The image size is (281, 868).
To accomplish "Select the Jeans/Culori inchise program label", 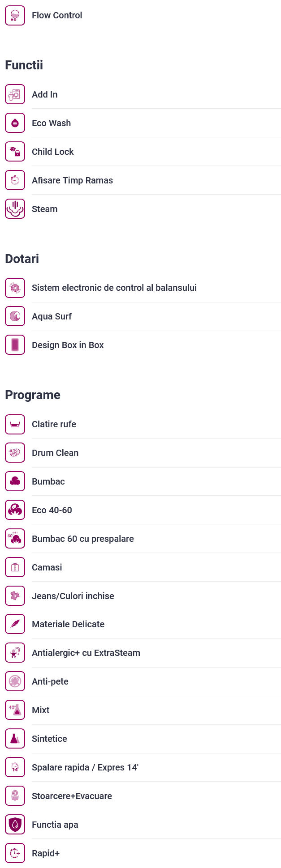I will [x=73, y=596].
